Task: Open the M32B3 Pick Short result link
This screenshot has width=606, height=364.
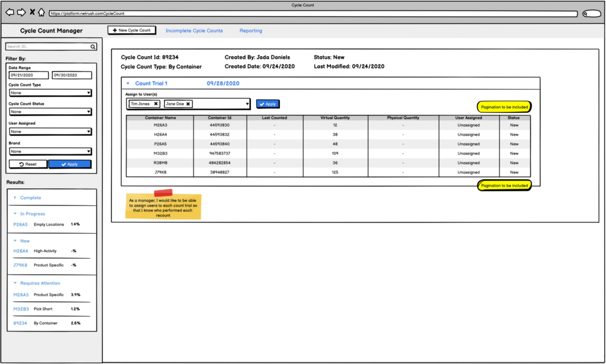Action: (20, 309)
